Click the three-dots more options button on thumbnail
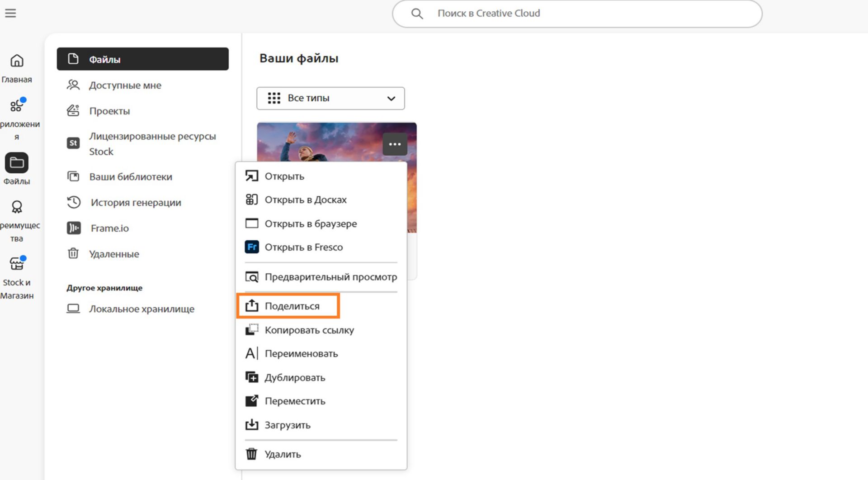 pyautogui.click(x=395, y=144)
